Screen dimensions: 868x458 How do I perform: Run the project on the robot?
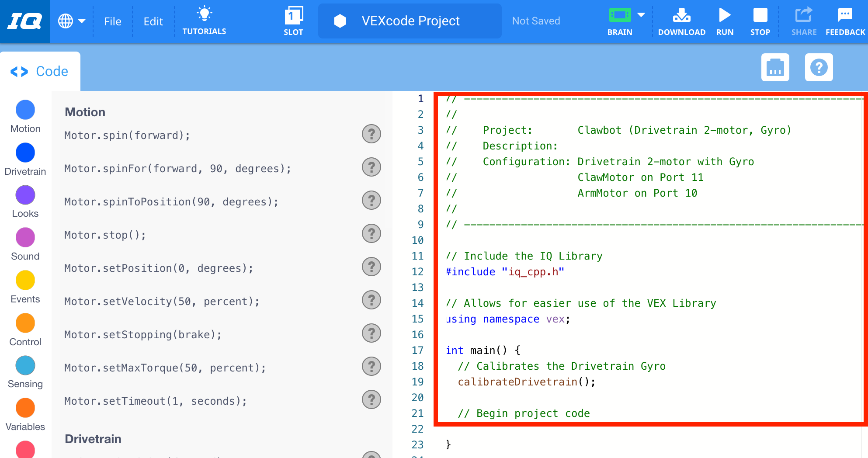point(725,21)
